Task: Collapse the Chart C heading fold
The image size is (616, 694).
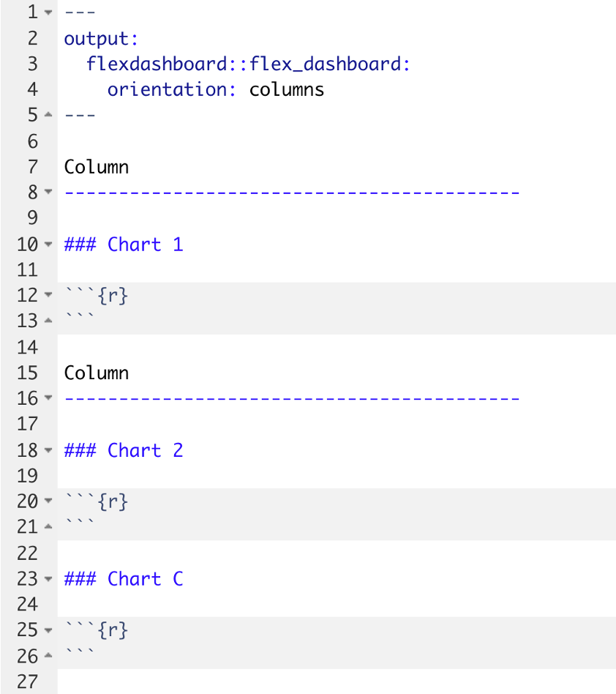Action: (48, 579)
